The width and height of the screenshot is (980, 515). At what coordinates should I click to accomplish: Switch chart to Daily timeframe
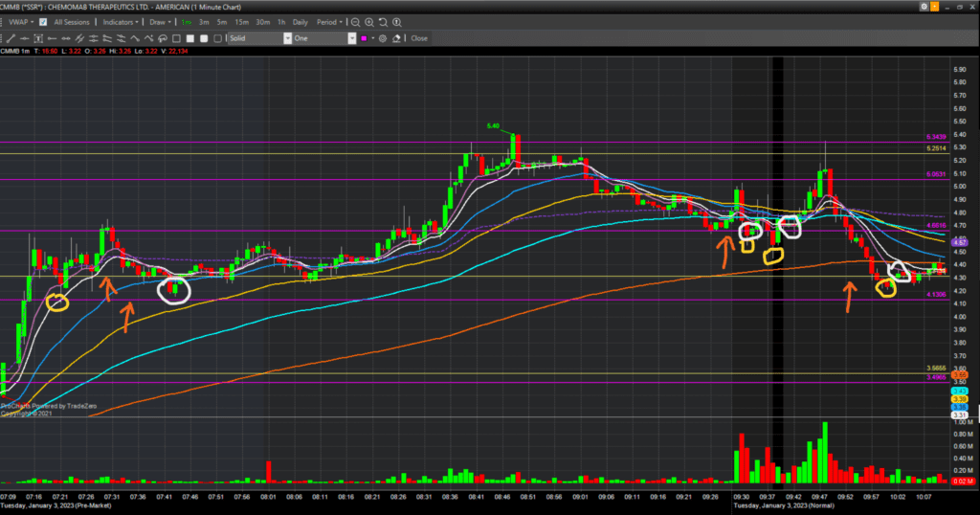[x=300, y=21]
